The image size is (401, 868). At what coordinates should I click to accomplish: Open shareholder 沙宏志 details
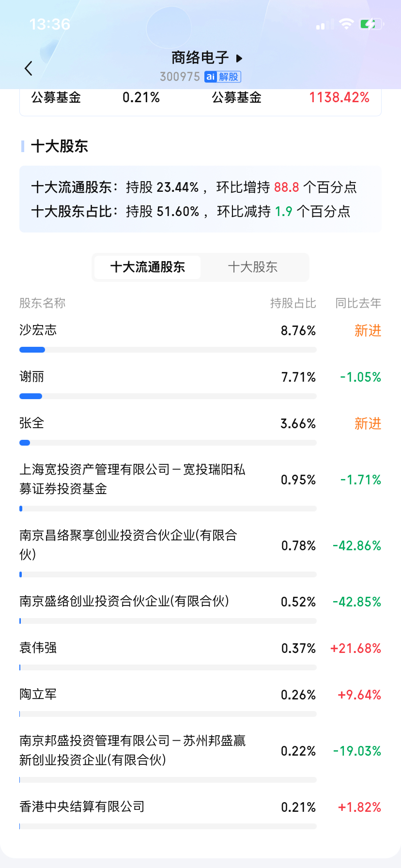38,330
